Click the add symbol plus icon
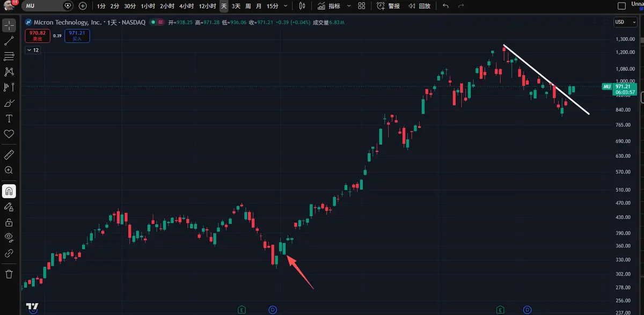644x315 pixels. pos(83,6)
